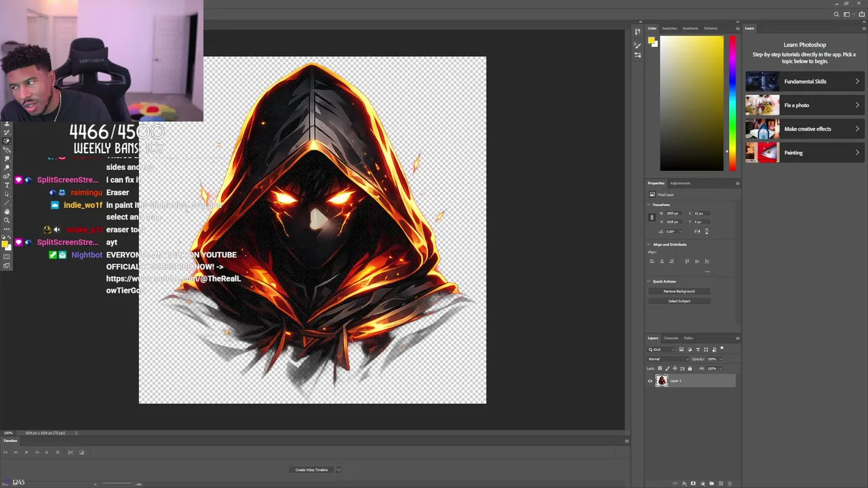Screen dimensions: 868x488
Task: Create a new layer group folder
Action: click(711, 483)
